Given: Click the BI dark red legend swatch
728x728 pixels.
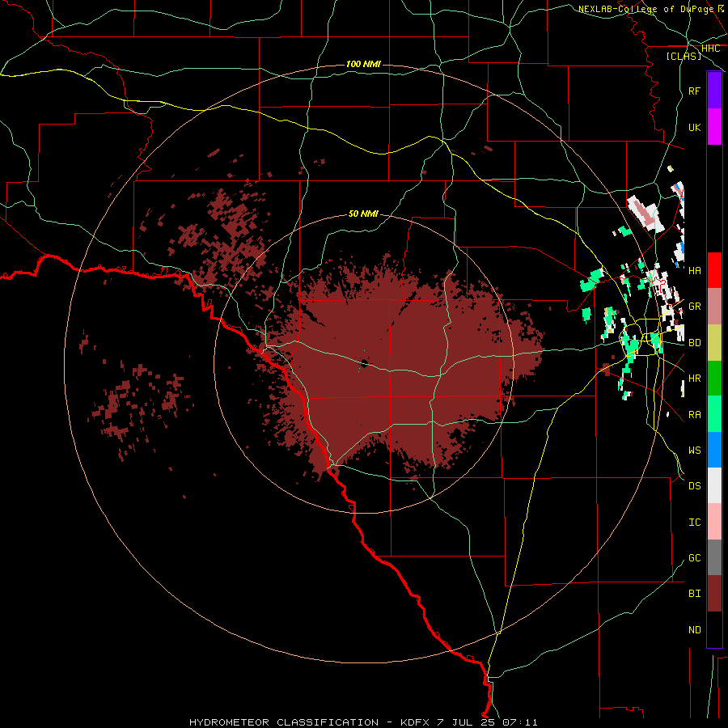Looking at the screenshot, I should (714, 594).
